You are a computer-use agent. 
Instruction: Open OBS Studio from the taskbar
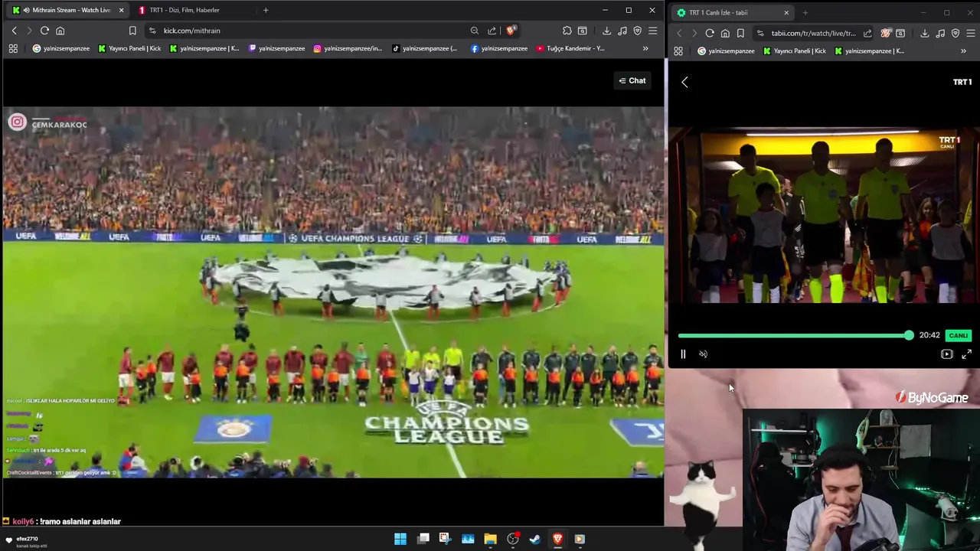[512, 539]
